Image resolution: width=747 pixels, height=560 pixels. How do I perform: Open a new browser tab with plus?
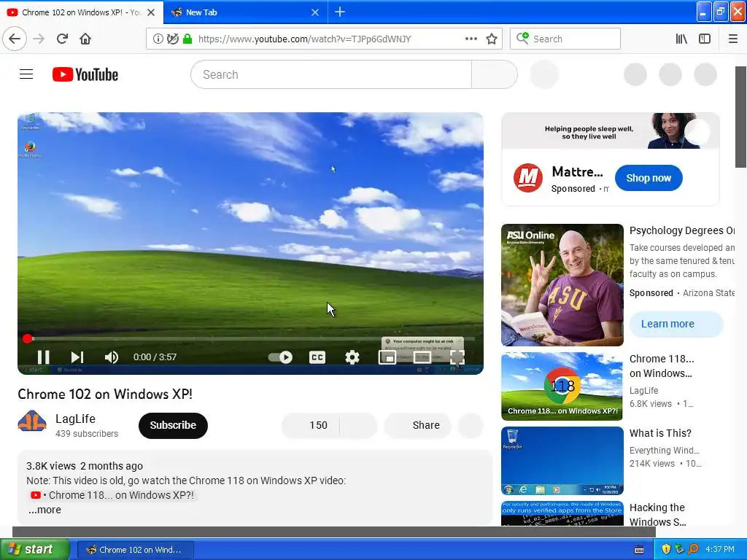click(x=340, y=12)
